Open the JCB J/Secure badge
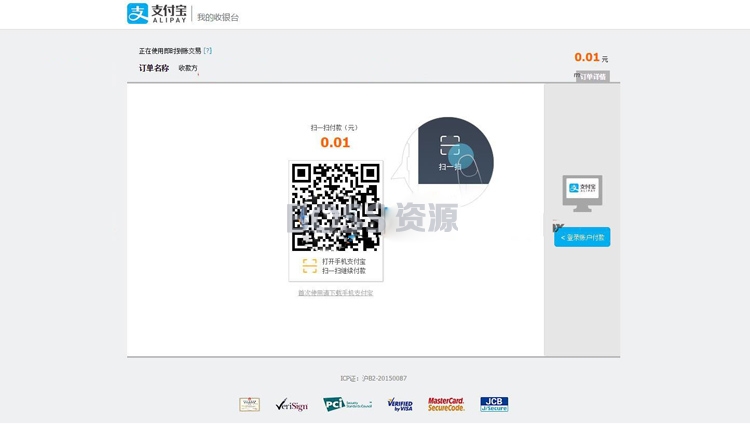750x435 pixels. click(x=494, y=404)
